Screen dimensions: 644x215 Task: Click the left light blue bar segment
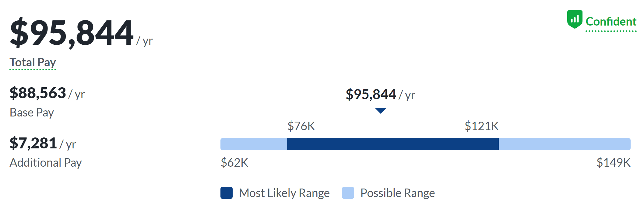(x=254, y=144)
